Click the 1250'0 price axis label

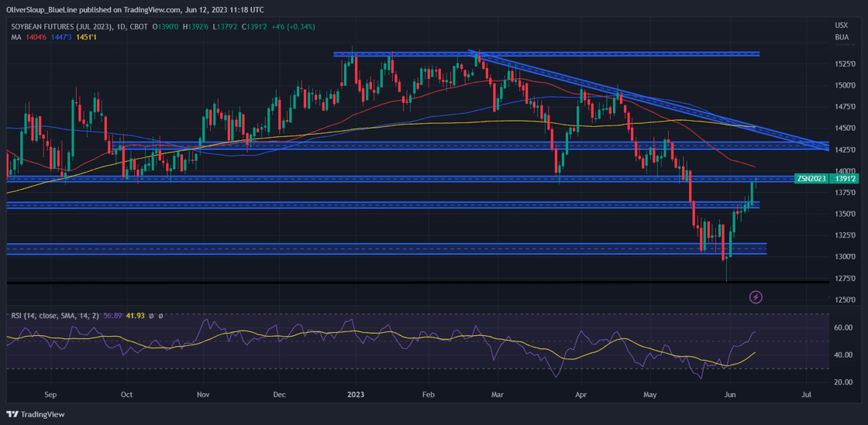(846, 300)
